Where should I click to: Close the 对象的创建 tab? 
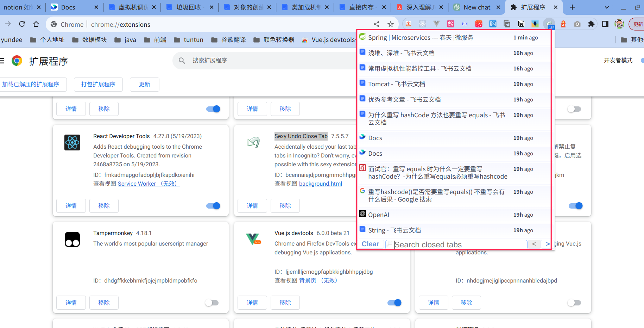tap(269, 7)
